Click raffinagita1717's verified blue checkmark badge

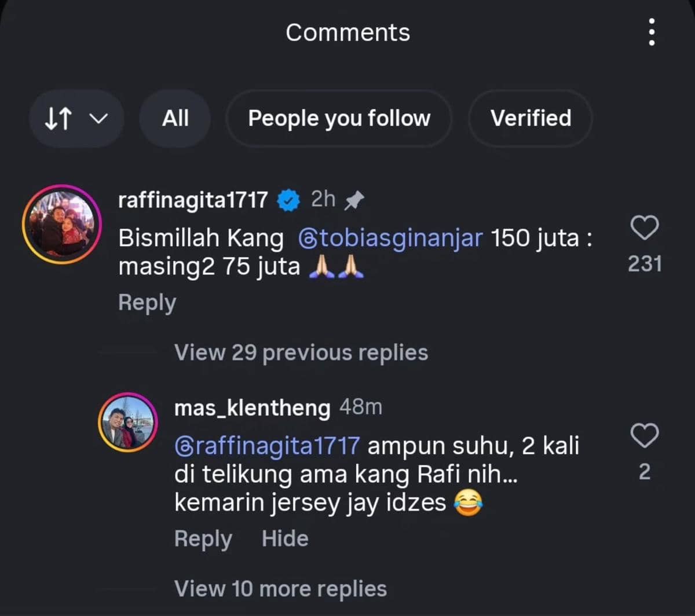288,199
